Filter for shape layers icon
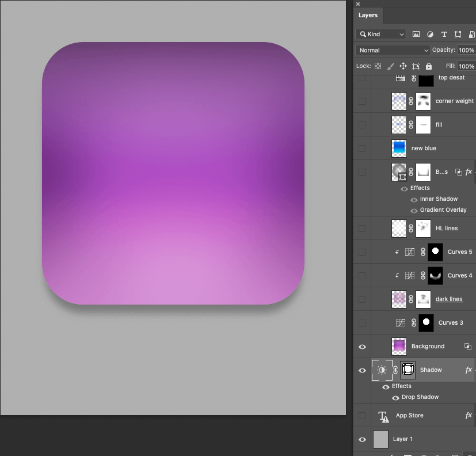 [x=458, y=35]
